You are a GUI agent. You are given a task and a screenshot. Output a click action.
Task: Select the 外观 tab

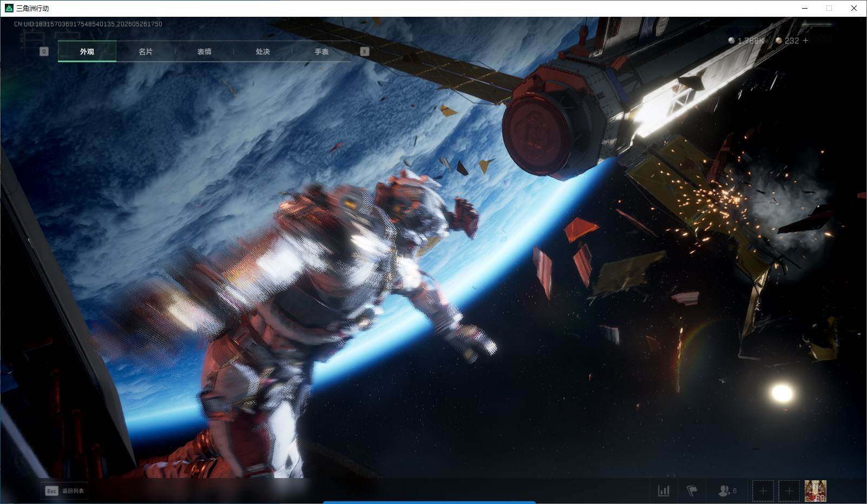pyautogui.click(x=87, y=51)
